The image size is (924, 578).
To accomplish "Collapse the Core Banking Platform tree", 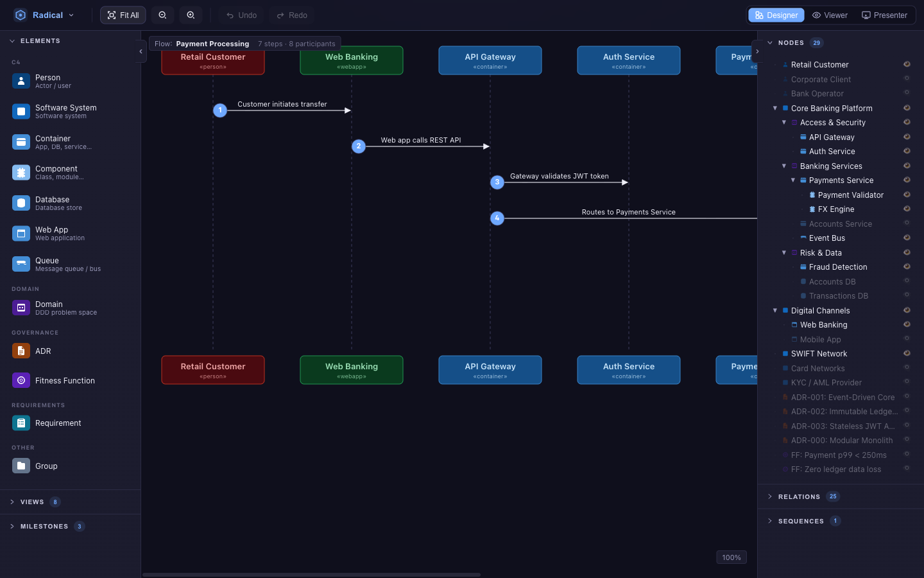I will click(x=775, y=109).
